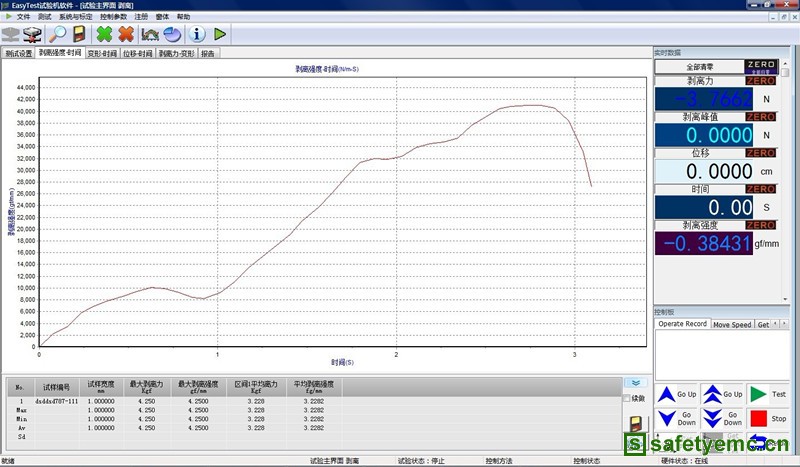Click the double-arrow fast Go Up button
This screenshot has height=467, width=800.
tap(722, 395)
